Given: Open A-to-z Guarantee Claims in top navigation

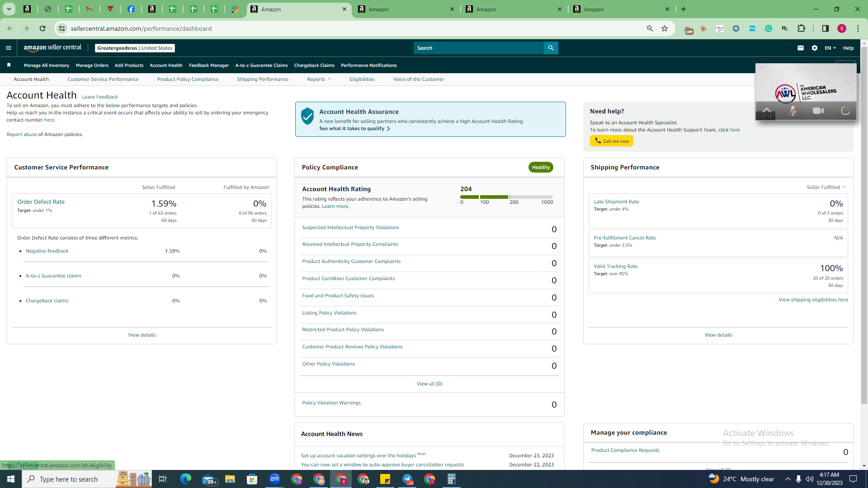Looking at the screenshot, I should click(x=261, y=65).
